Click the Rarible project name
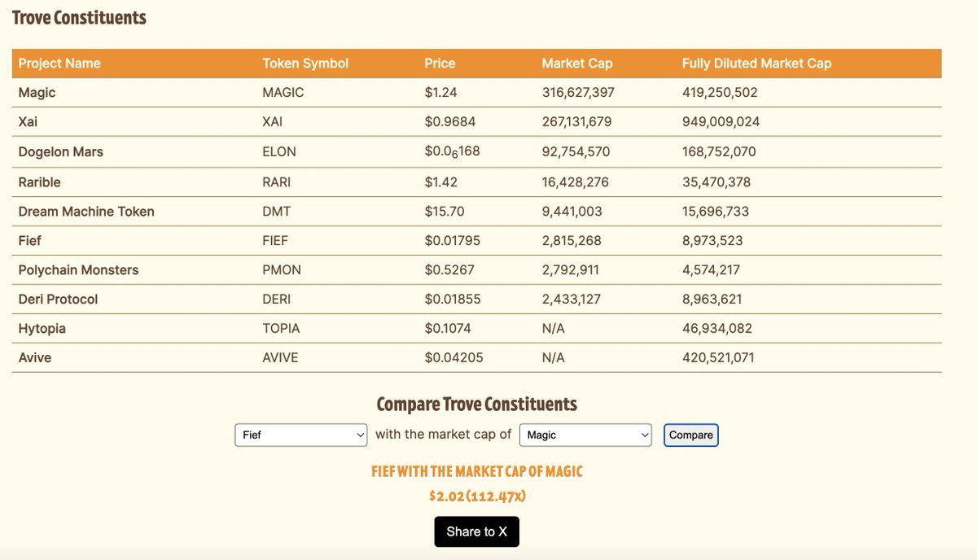Screen dimensions: 977x560 [x=39, y=182]
